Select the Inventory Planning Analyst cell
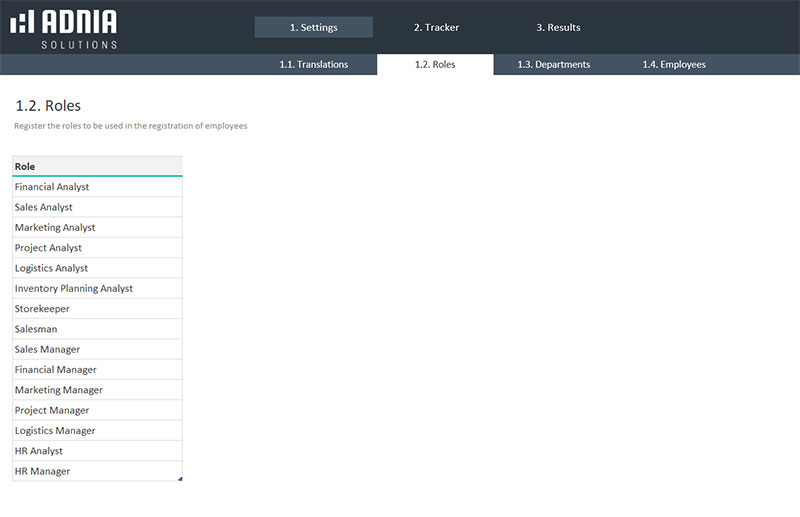Screen dimensions: 800x517 [x=97, y=289]
